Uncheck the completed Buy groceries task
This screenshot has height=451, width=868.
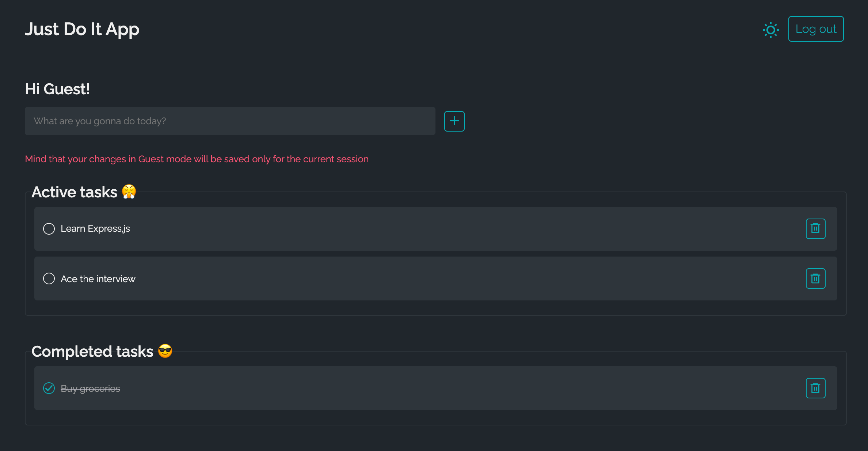(49, 388)
